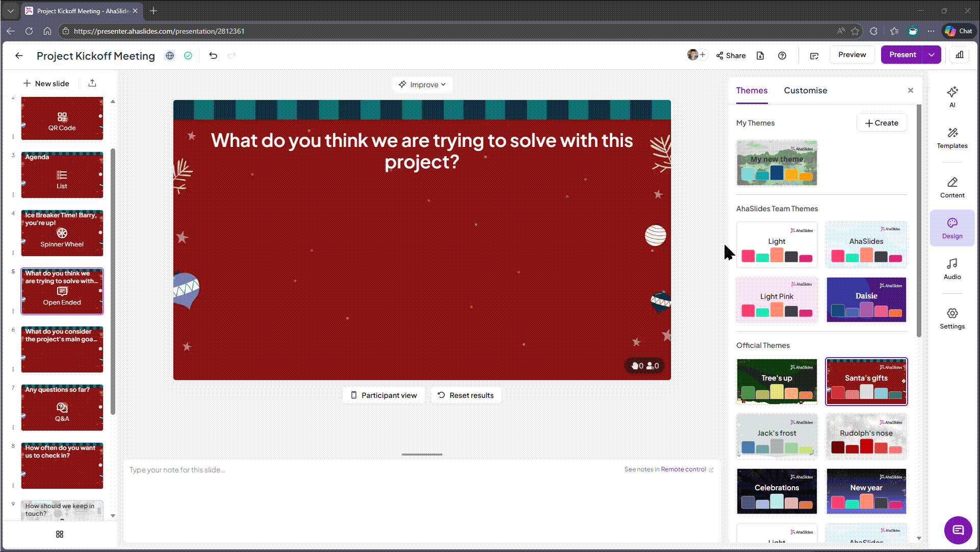Open the live chat support bubble
The height and width of the screenshot is (552, 980).
(x=958, y=530)
